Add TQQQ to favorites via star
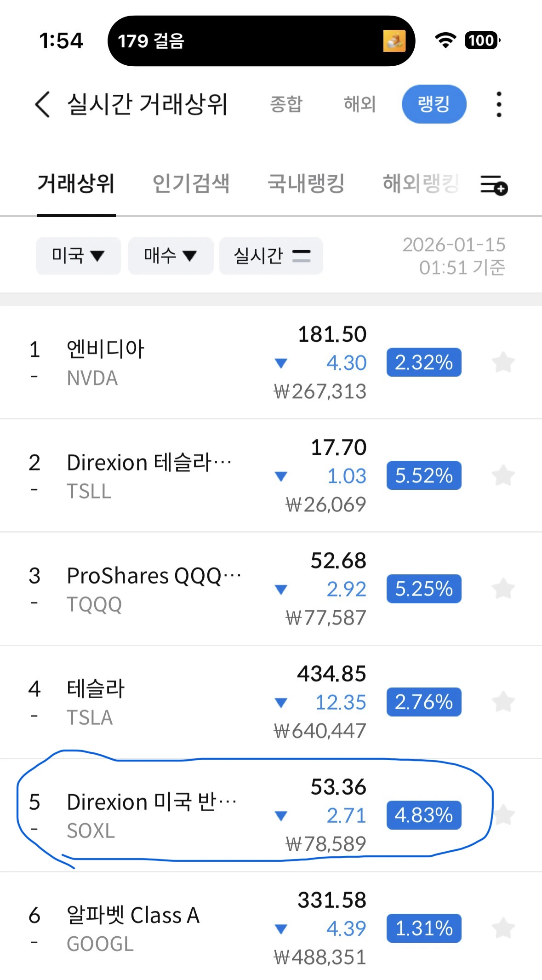Image resolution: width=542 pixels, height=980 pixels. [x=503, y=589]
